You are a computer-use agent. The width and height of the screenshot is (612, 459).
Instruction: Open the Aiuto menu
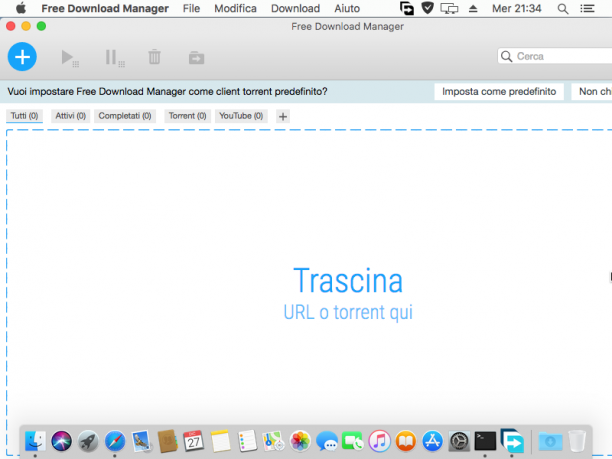pyautogui.click(x=347, y=8)
